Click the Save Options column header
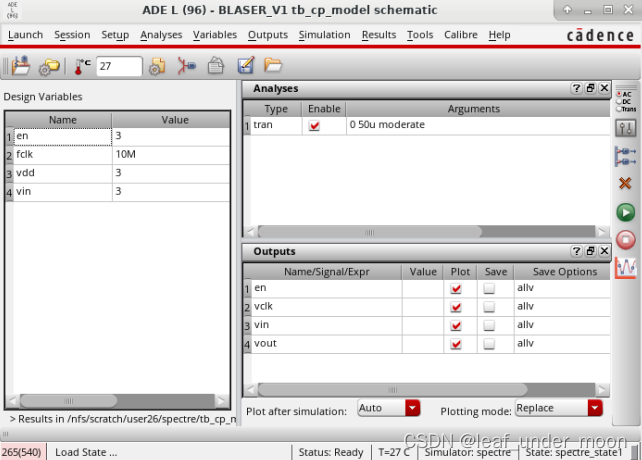642x460 pixels. pyautogui.click(x=565, y=272)
